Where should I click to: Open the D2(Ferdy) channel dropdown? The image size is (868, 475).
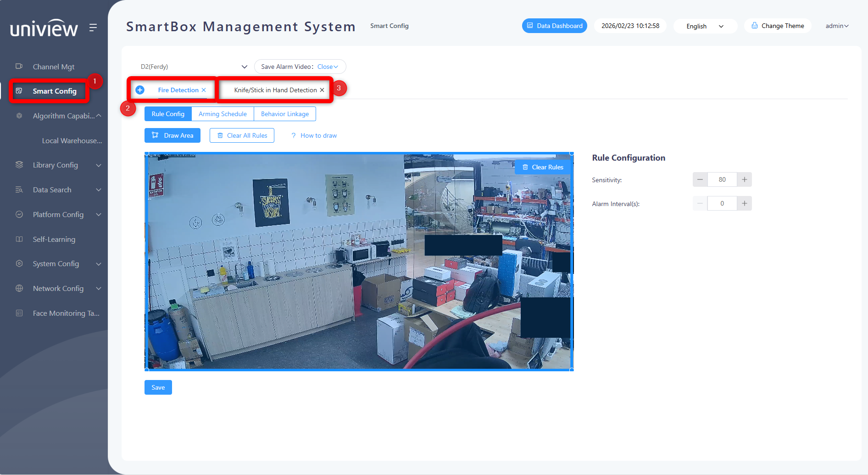point(194,67)
